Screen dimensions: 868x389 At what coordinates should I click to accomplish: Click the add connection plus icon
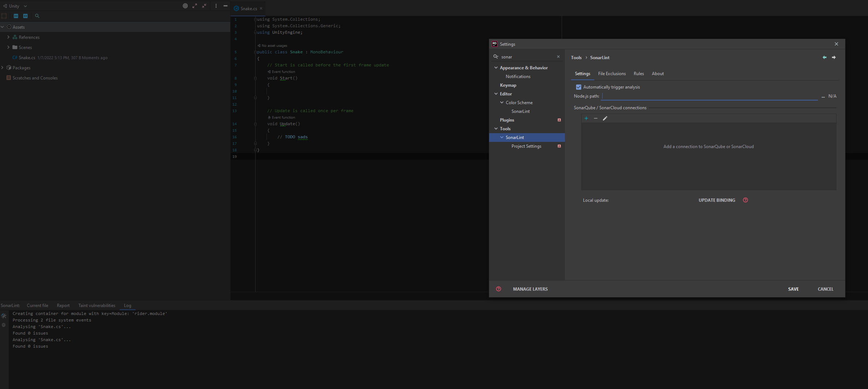(x=586, y=118)
